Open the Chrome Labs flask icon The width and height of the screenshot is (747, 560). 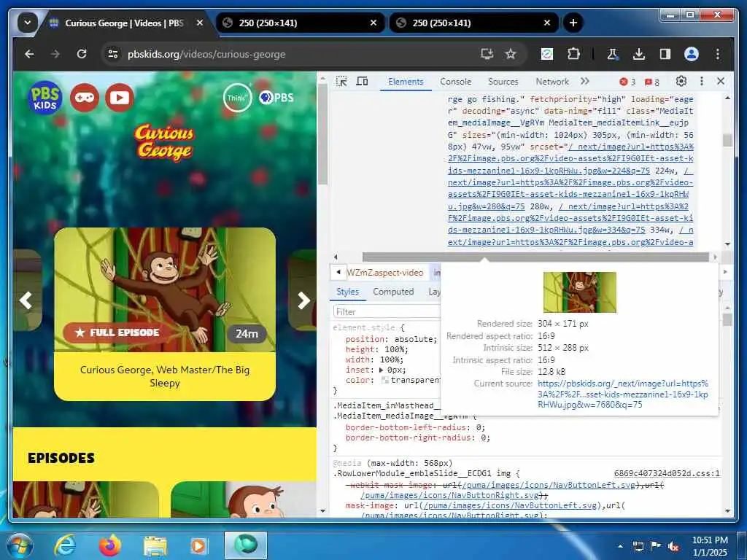(x=613, y=54)
